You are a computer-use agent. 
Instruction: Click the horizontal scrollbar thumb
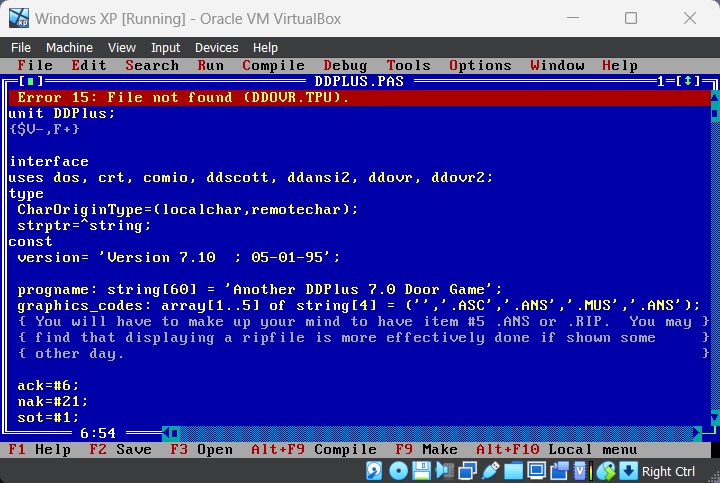(x=175, y=432)
